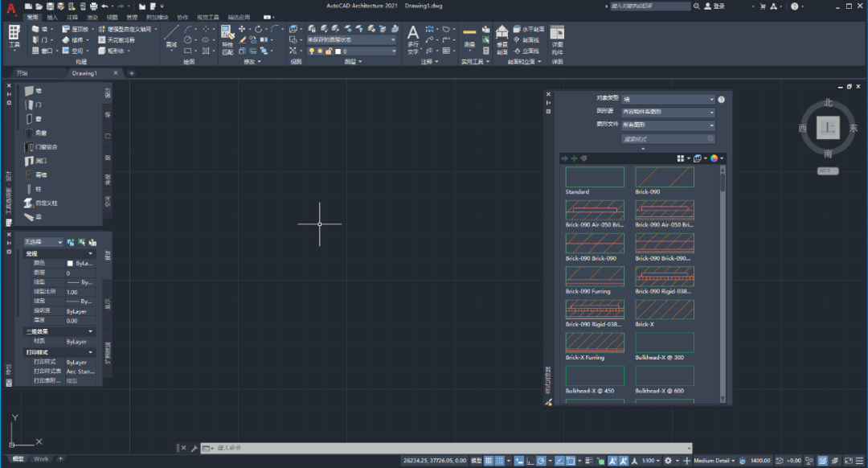The width and height of the screenshot is (868, 468).
Task: Open the Manage (管理) ribbon tab
Action: (132, 17)
